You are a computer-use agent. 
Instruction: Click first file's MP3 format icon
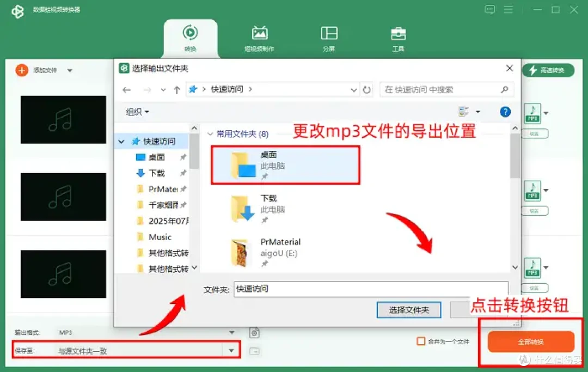point(532,113)
